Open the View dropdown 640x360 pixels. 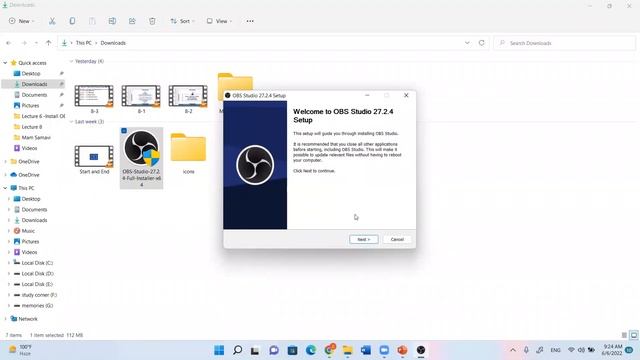219,21
